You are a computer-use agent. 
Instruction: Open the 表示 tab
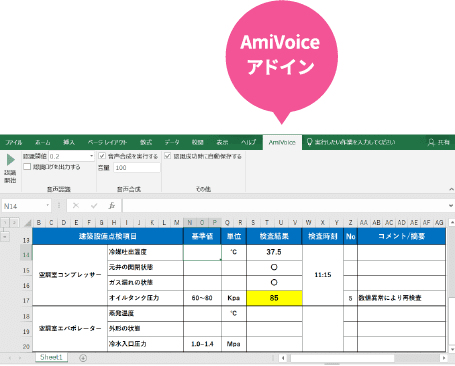tap(222, 142)
